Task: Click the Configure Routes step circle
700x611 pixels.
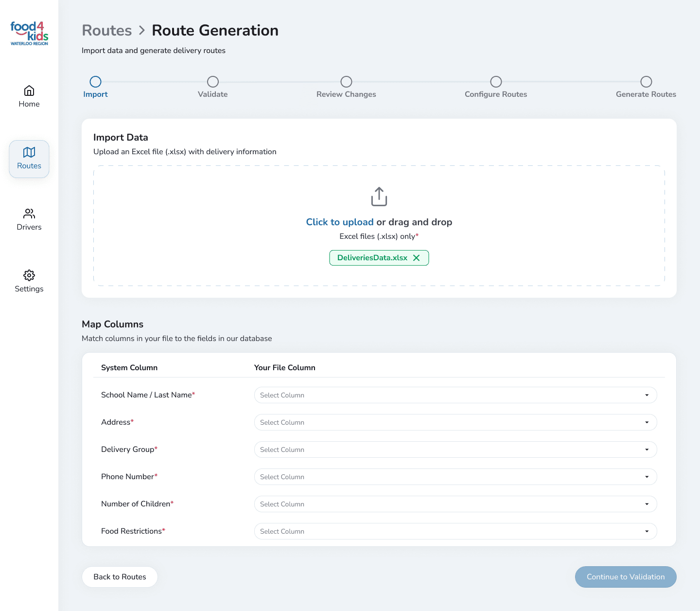Action: tap(496, 82)
